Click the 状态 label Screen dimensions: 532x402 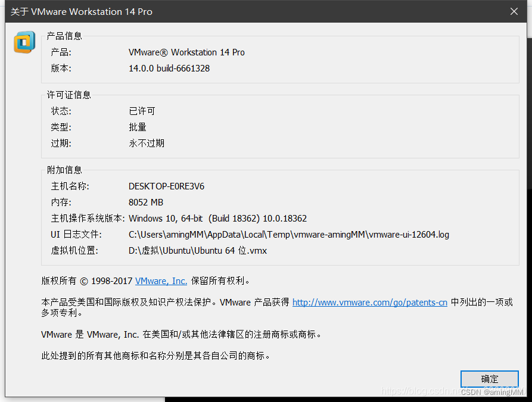pos(61,111)
